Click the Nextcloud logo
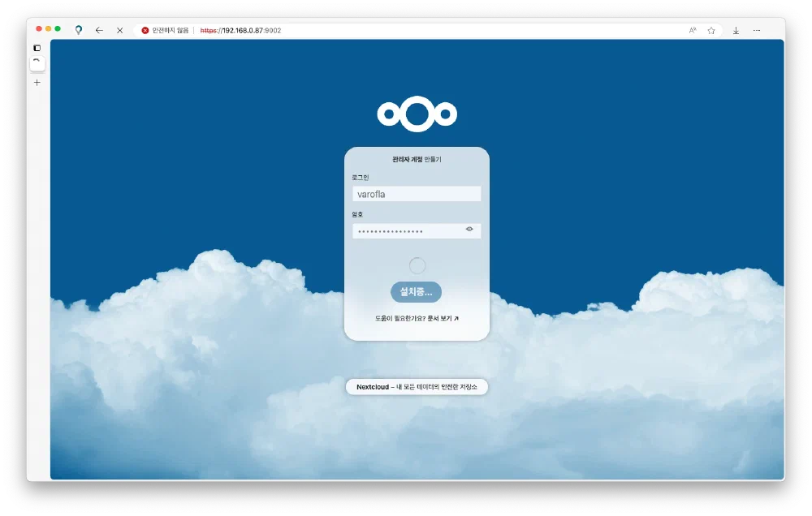 coord(417,114)
